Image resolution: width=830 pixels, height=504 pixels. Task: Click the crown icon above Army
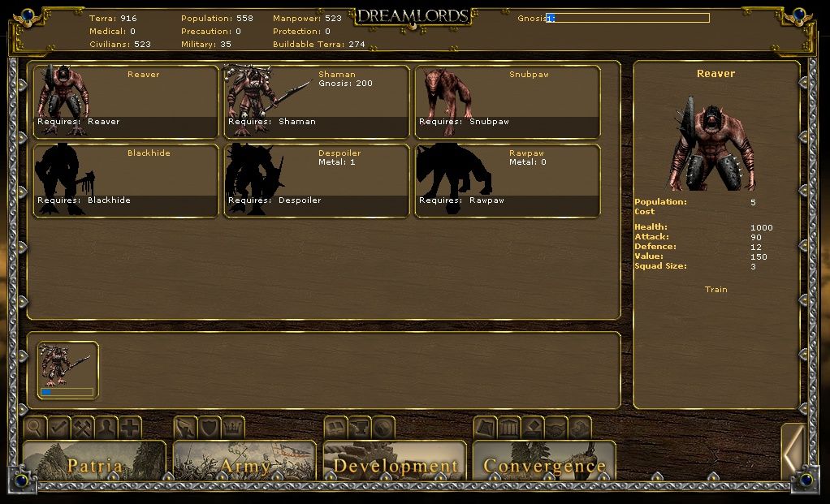tap(233, 428)
